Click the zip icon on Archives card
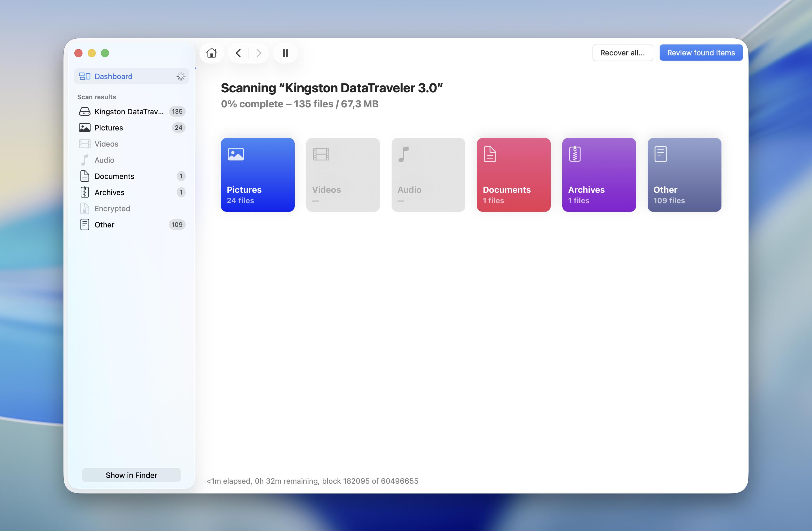Viewport: 812px width, 531px height. (575, 154)
